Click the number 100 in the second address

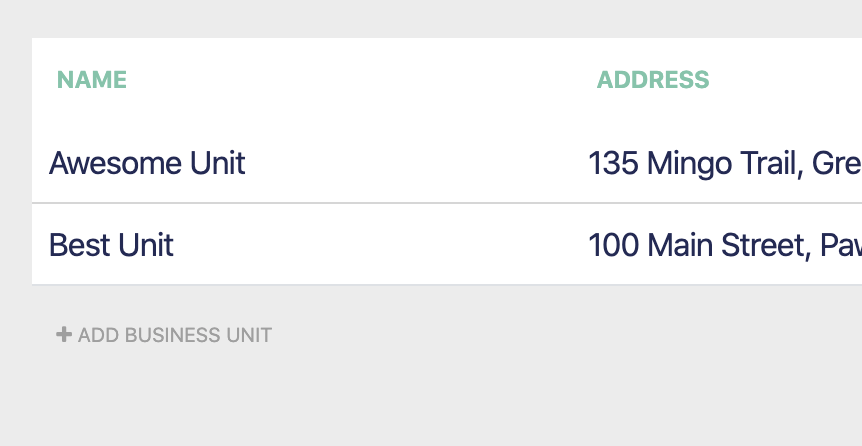614,245
